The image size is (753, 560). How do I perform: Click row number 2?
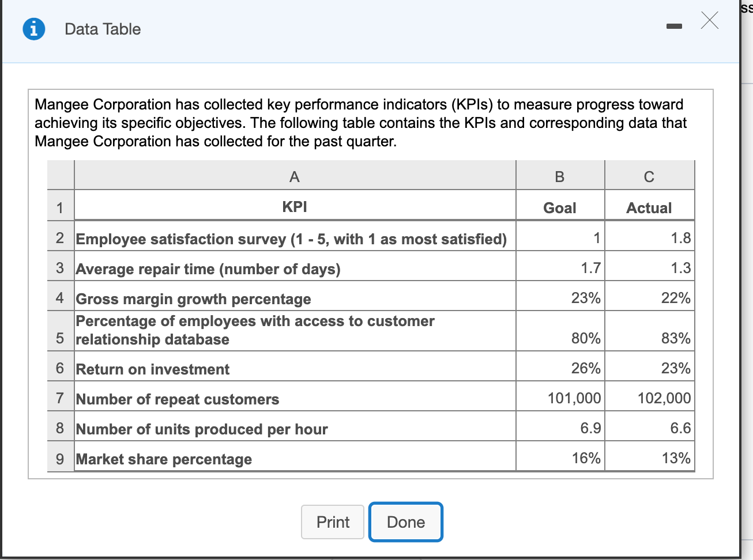coord(59,239)
